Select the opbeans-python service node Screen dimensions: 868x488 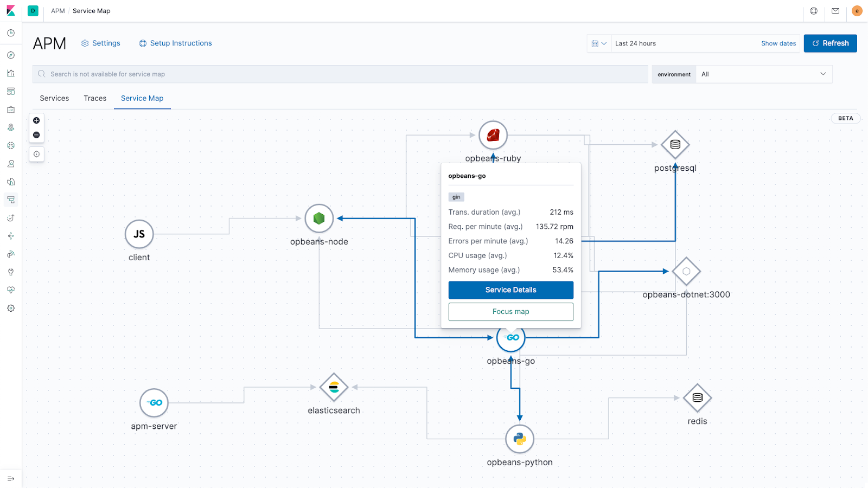click(x=520, y=439)
